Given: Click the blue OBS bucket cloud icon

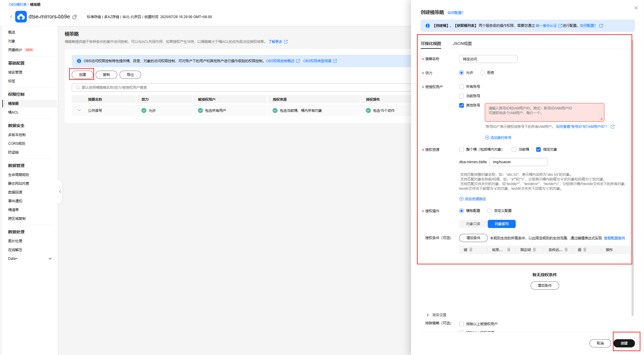Looking at the screenshot, I should pyautogui.click(x=21, y=17).
